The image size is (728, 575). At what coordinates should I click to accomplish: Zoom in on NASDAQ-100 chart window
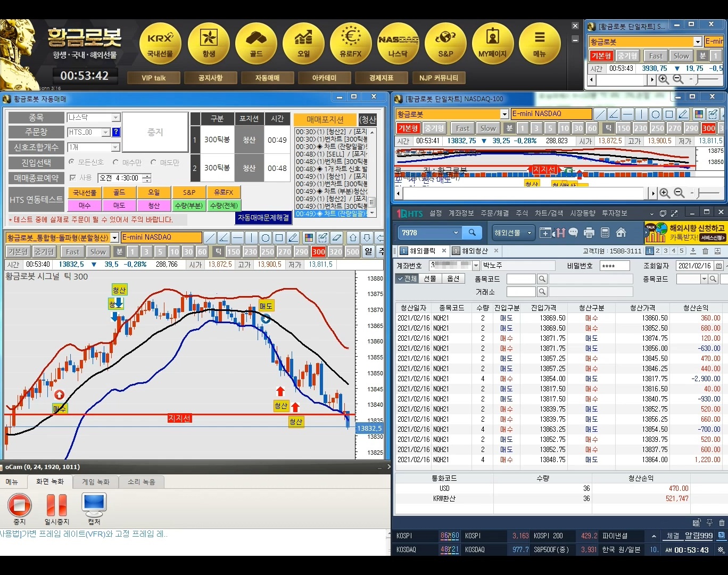(x=665, y=193)
